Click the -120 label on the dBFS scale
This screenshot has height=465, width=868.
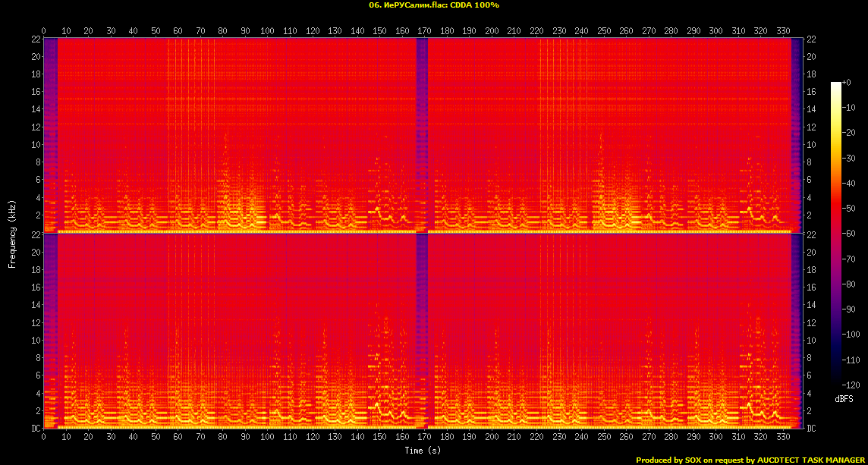[x=852, y=385]
